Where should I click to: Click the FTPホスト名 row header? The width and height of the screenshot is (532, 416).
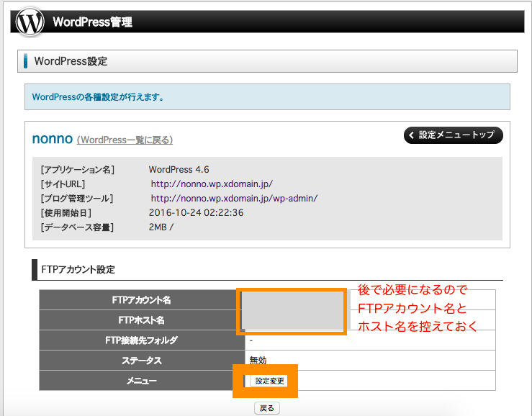pyautogui.click(x=142, y=320)
